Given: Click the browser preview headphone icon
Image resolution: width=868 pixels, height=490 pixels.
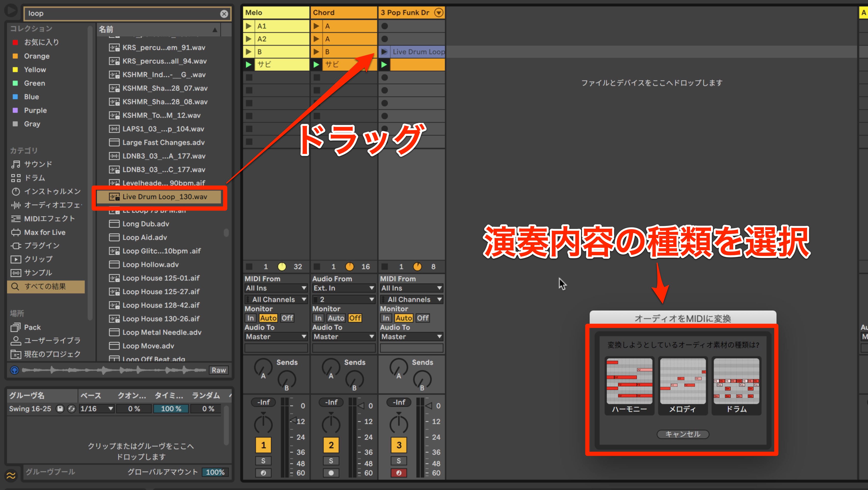Looking at the screenshot, I should pyautogui.click(x=15, y=370).
